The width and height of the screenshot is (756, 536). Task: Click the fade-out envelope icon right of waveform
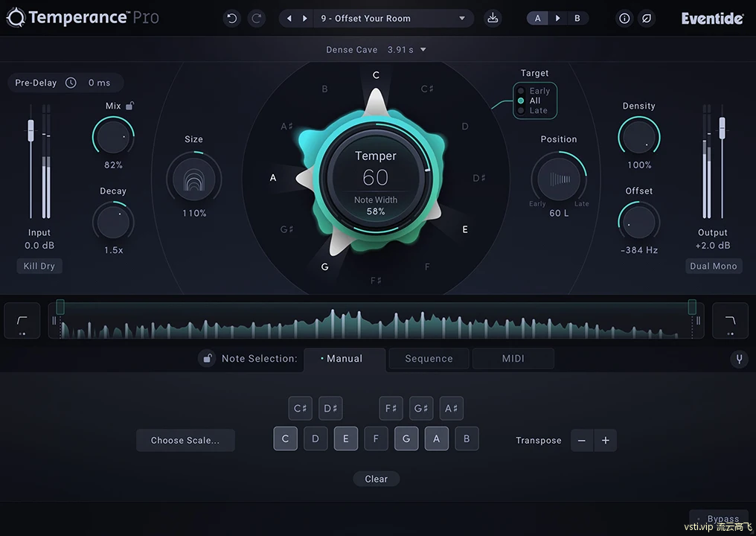click(730, 320)
